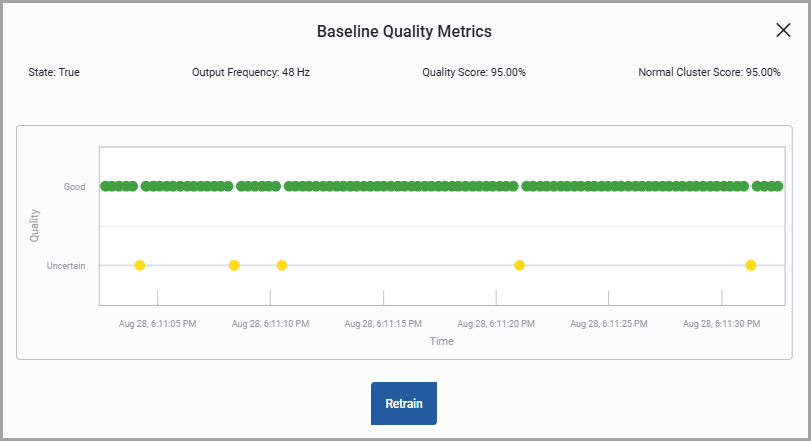Click the 'Aug 28, 6:11:30 PM' axis label
The image size is (811, 441).
coord(721,324)
